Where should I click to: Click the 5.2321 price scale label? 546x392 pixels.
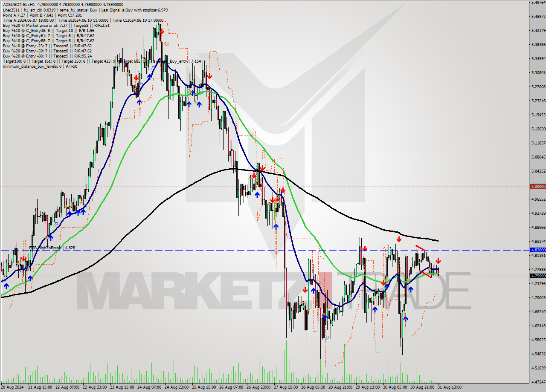(x=538, y=101)
